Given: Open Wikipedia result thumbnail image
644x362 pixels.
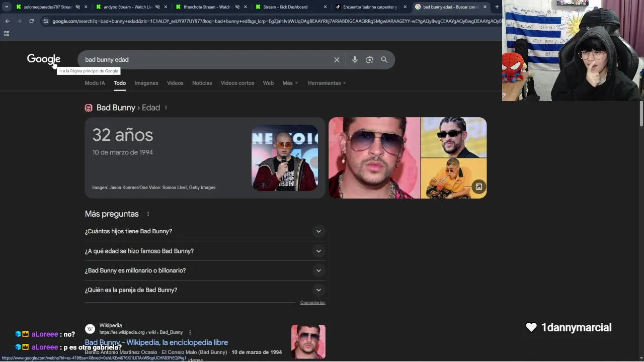Looking at the screenshot, I should 308,341.
